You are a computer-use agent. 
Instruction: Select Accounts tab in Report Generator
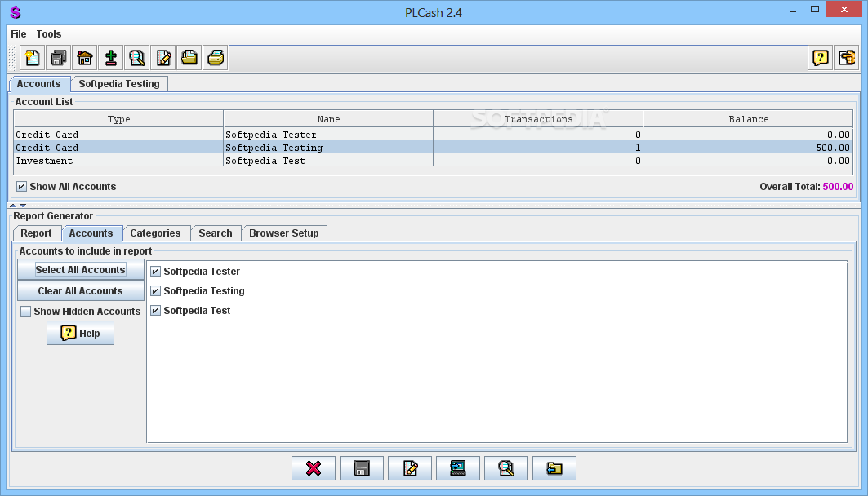91,233
